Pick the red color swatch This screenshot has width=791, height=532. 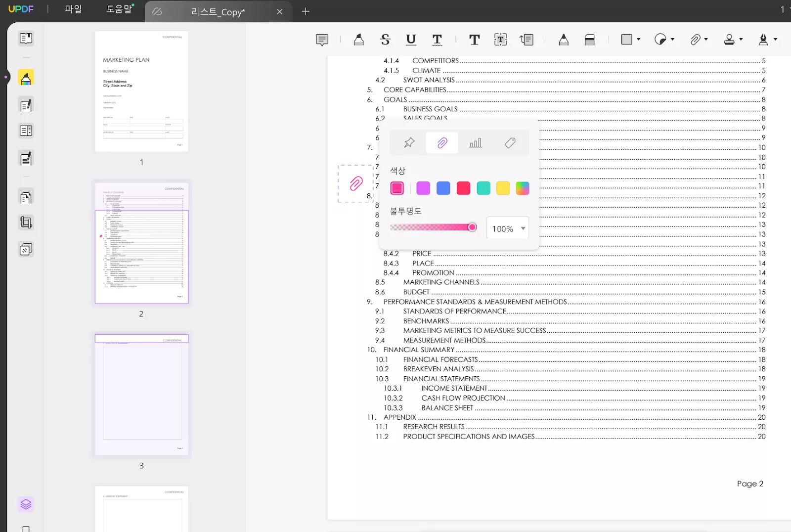pyautogui.click(x=463, y=188)
